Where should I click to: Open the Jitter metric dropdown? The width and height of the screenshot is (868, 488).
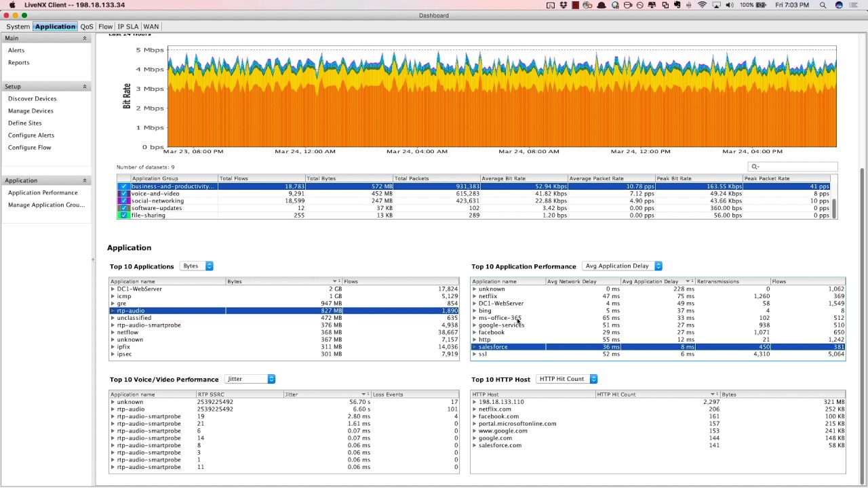(250, 379)
